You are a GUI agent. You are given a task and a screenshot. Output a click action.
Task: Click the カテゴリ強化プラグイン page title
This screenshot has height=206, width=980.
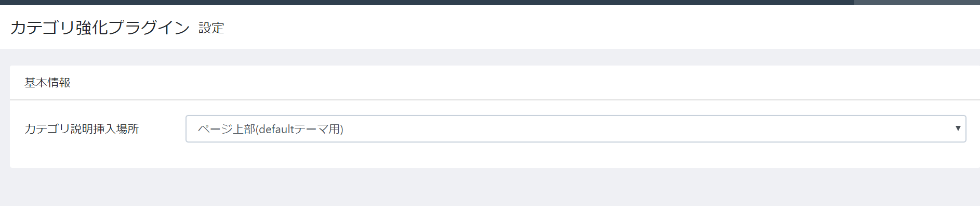100,28
